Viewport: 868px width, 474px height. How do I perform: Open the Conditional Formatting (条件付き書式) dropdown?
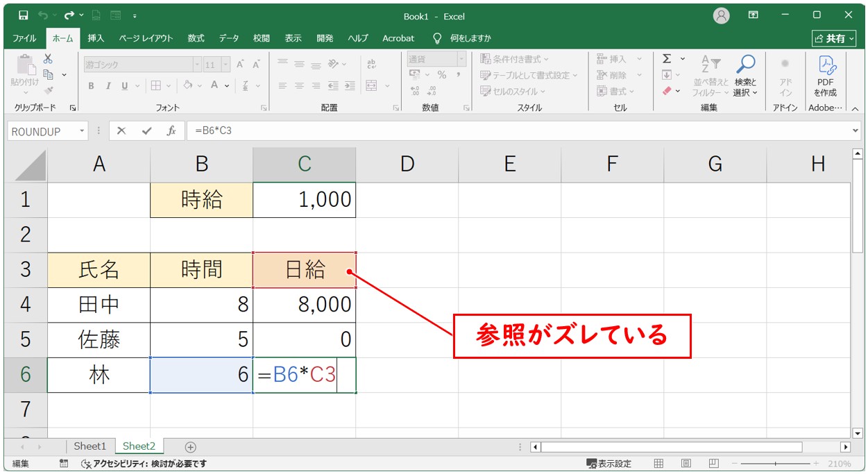[x=515, y=59]
